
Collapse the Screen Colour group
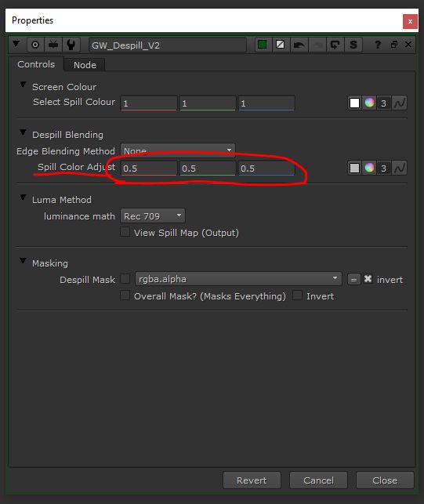(23, 85)
